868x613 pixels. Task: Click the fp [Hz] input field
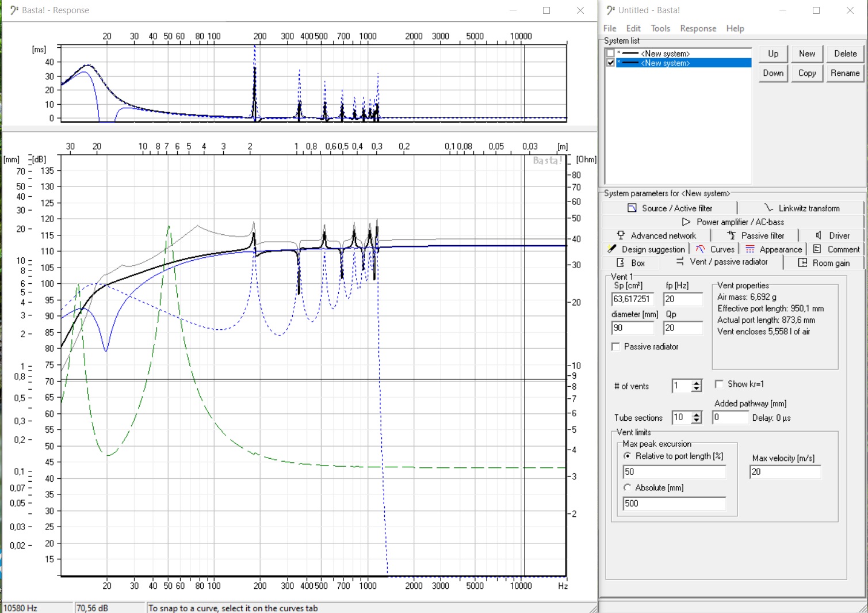(683, 299)
